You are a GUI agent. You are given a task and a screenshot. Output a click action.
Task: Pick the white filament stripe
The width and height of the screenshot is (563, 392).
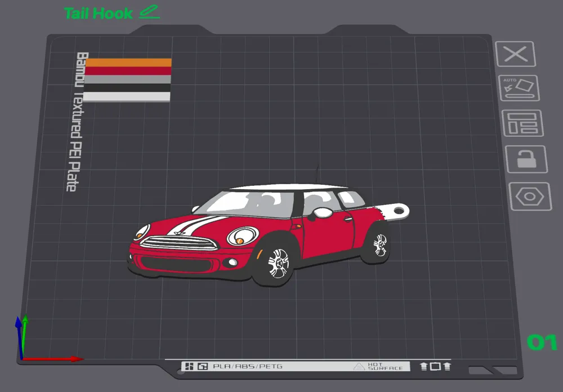(126, 97)
